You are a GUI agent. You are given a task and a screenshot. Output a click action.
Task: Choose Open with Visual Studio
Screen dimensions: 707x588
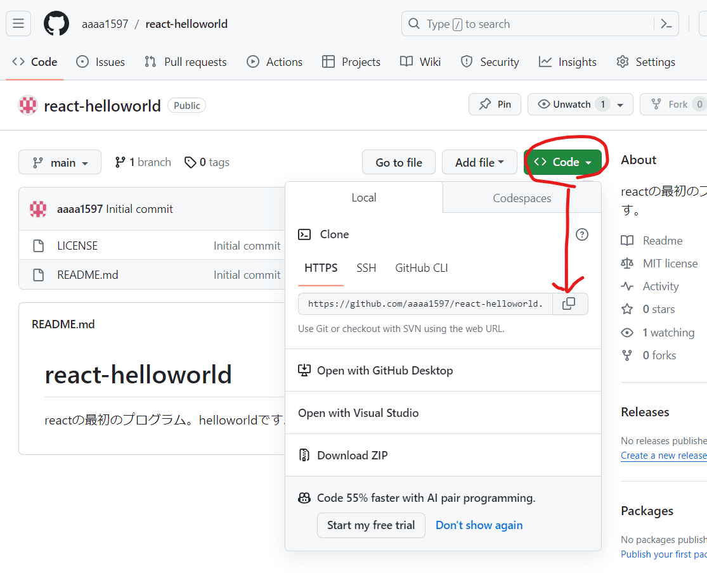(x=443, y=412)
